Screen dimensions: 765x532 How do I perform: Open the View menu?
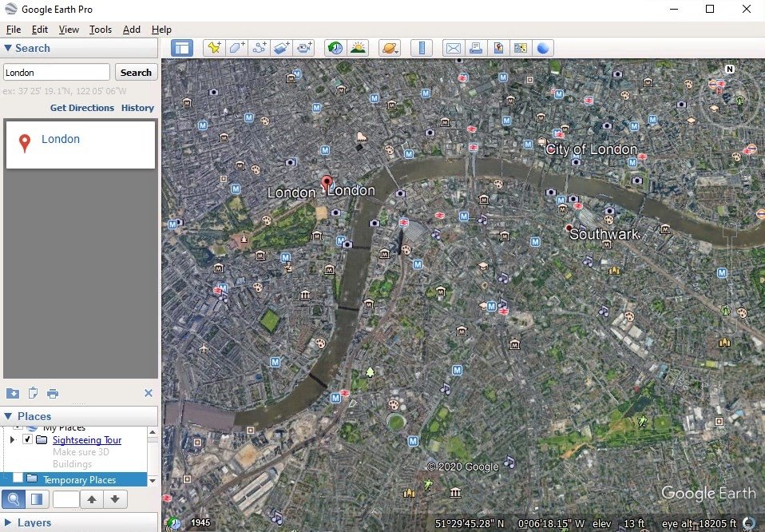click(x=69, y=30)
